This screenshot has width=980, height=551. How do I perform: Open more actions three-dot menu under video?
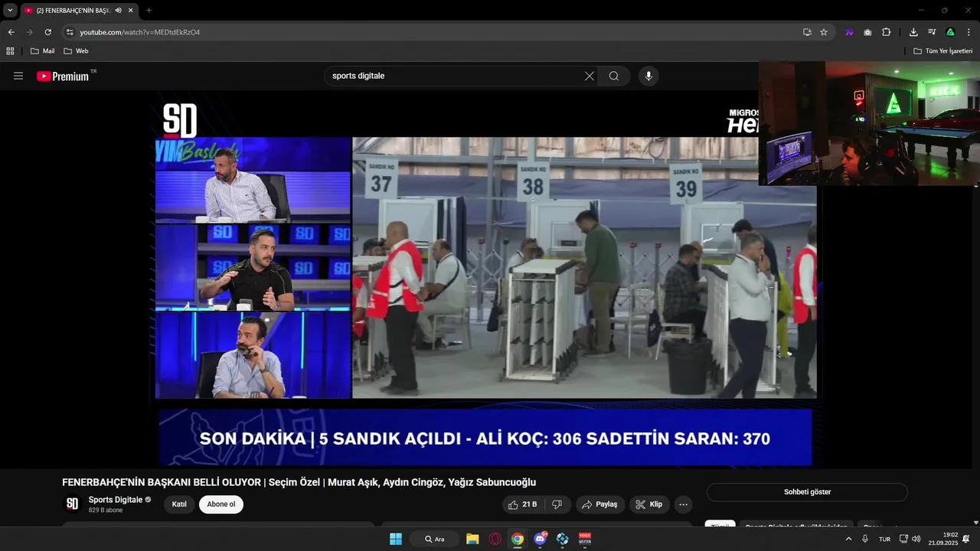click(x=684, y=504)
